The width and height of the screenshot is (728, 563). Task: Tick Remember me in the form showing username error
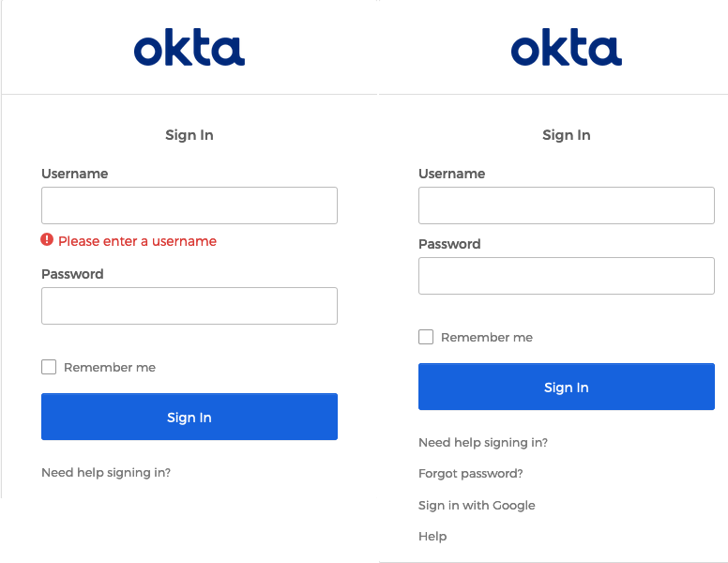[49, 367]
